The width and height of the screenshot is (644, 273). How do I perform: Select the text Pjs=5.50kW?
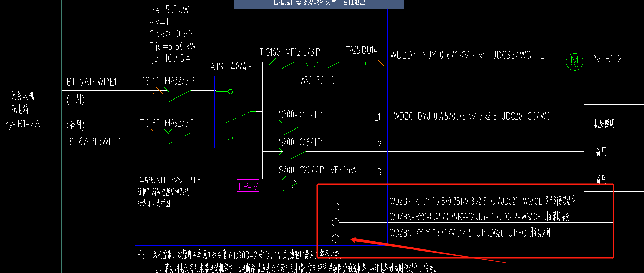click(173, 46)
